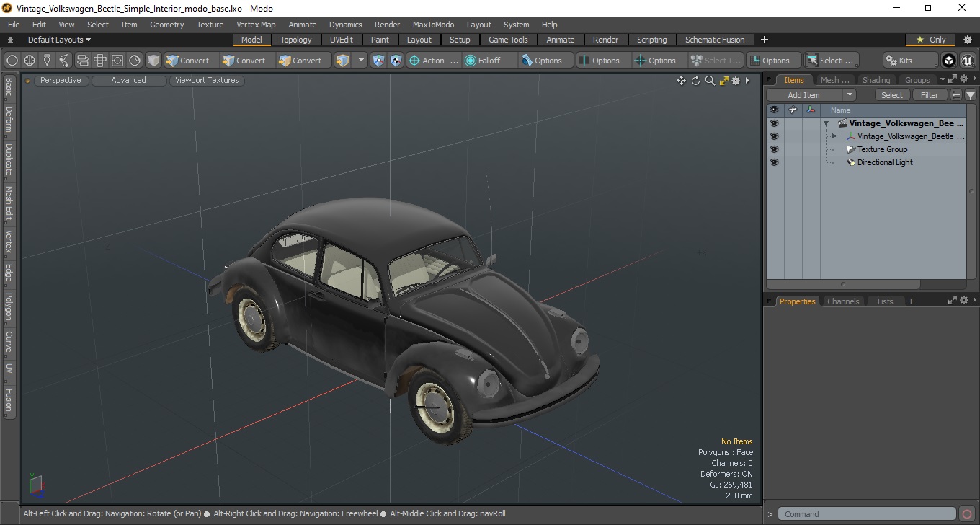Click the Items panel list-options icon
This screenshot has width=980, height=525.
(956, 95)
